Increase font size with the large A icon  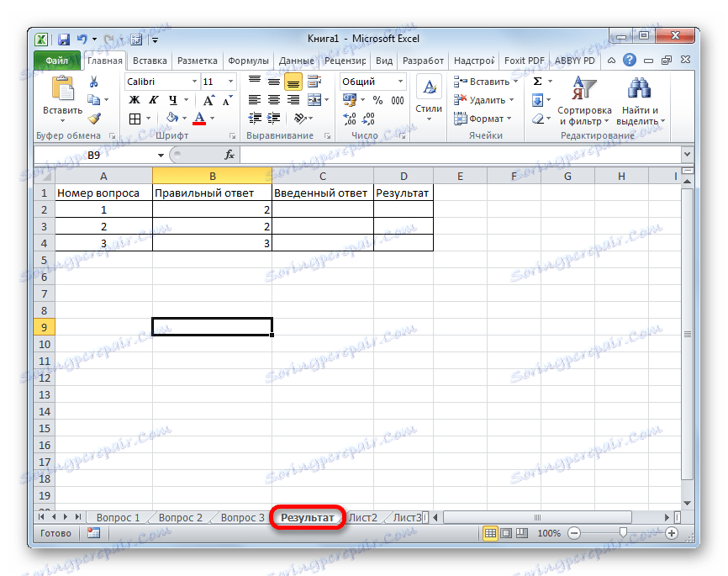click(x=208, y=100)
